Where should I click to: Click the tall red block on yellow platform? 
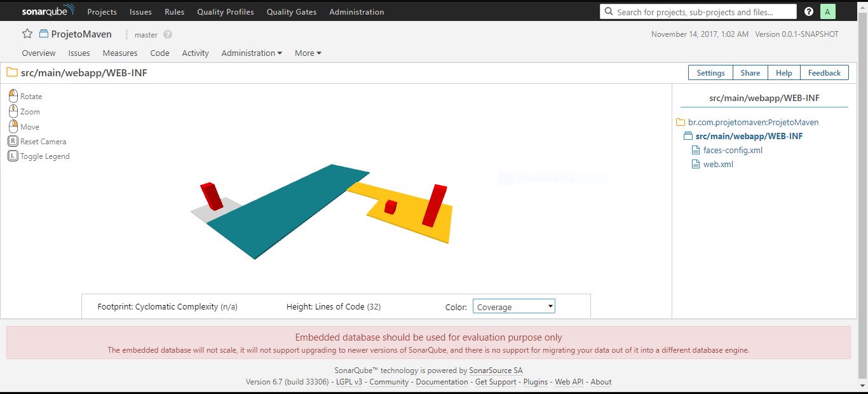coord(435,205)
